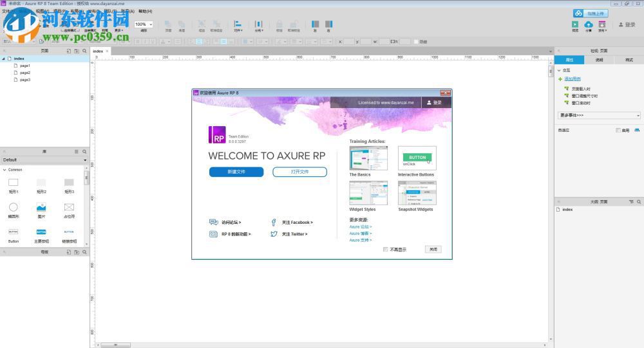Click the 新建文件 new file button
Image resolution: width=644 pixels, height=348 pixels.
pos(236,172)
